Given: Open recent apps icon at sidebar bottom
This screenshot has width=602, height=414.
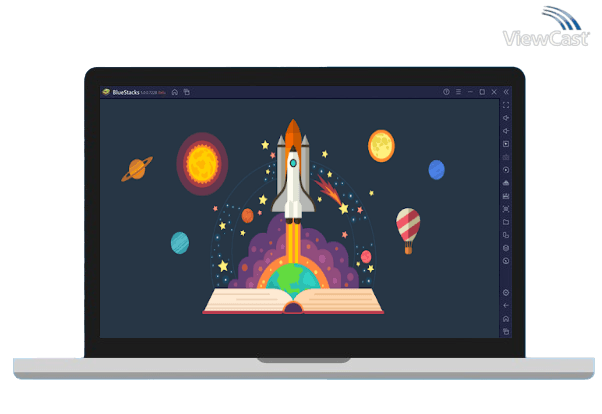Looking at the screenshot, I should click(506, 332).
